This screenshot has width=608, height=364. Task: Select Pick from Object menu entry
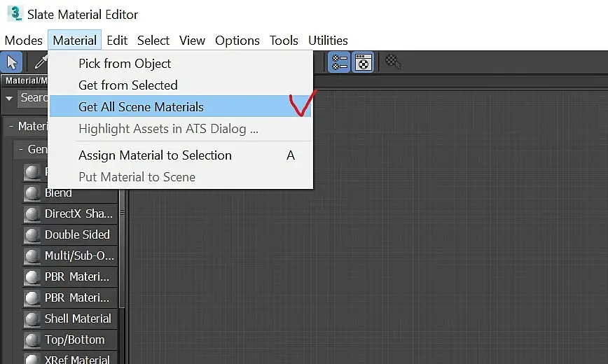(x=125, y=64)
